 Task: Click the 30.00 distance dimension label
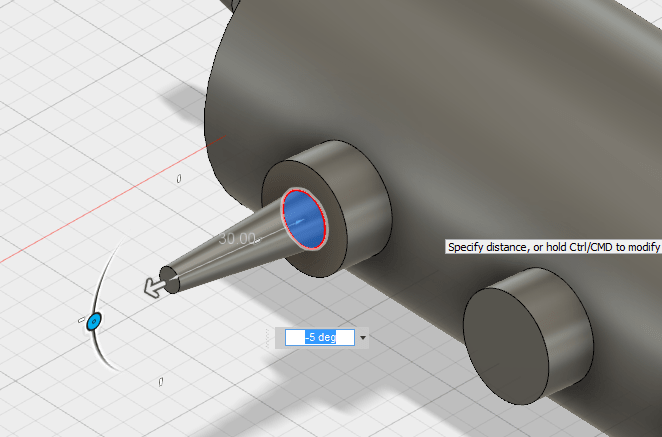pyautogui.click(x=237, y=239)
